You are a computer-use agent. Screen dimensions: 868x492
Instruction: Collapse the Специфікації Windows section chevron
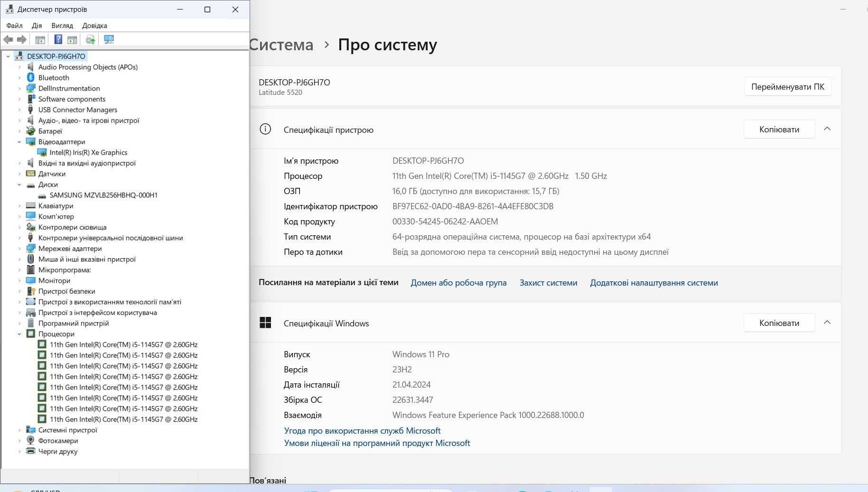point(827,323)
